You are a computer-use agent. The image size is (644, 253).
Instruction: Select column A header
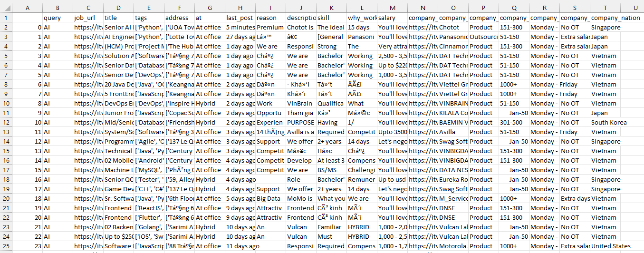tap(27, 8)
